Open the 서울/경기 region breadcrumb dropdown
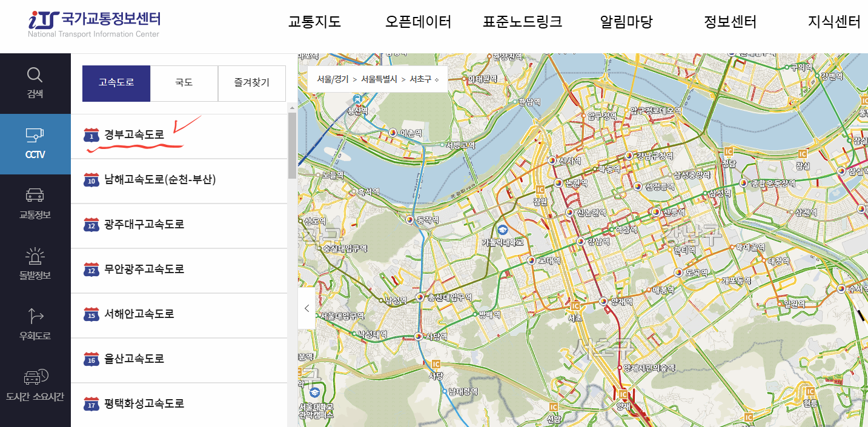Image resolution: width=868 pixels, height=427 pixels. (333, 79)
